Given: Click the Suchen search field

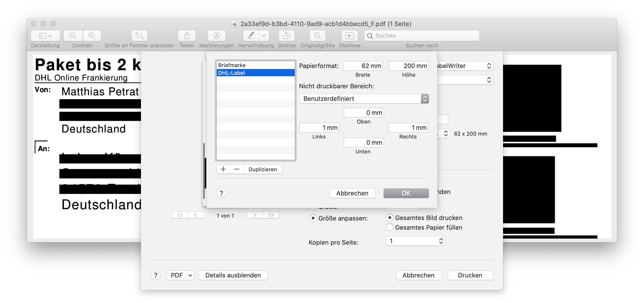Looking at the screenshot, I should (x=422, y=36).
